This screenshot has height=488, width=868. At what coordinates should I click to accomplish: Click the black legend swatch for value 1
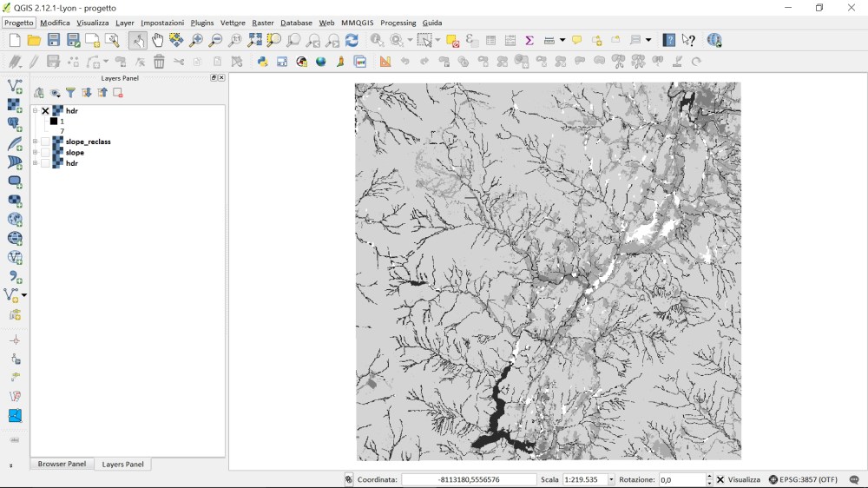coord(53,122)
